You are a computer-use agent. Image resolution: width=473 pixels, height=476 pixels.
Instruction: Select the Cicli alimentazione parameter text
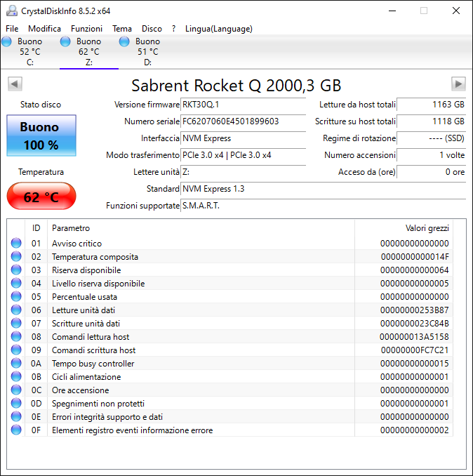pyautogui.click(x=86, y=377)
